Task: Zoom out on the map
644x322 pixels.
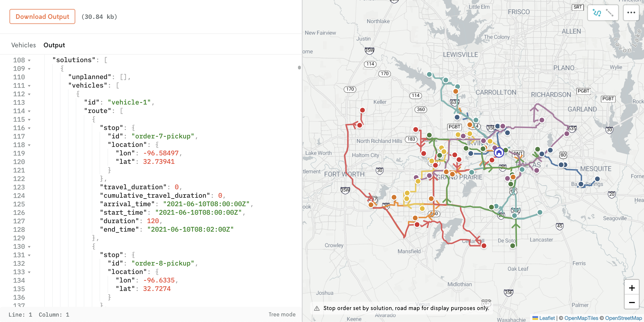Action: pos(632,302)
